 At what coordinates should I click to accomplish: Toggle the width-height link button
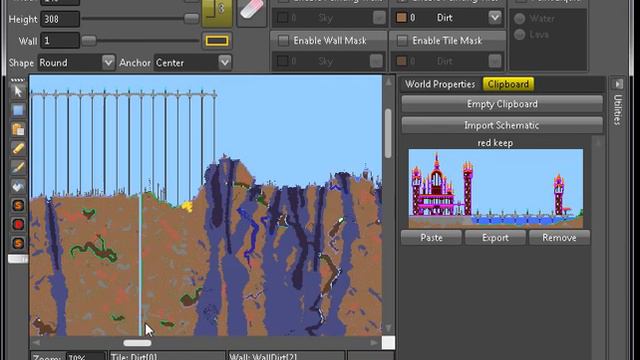coord(217,12)
